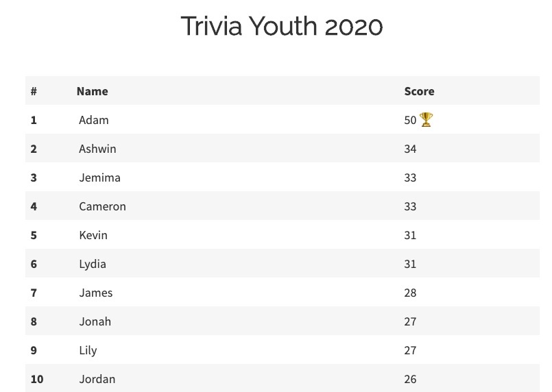Viewport: 552px width, 392px height.
Task: Select the name Adam in row 1
Action: (x=94, y=120)
